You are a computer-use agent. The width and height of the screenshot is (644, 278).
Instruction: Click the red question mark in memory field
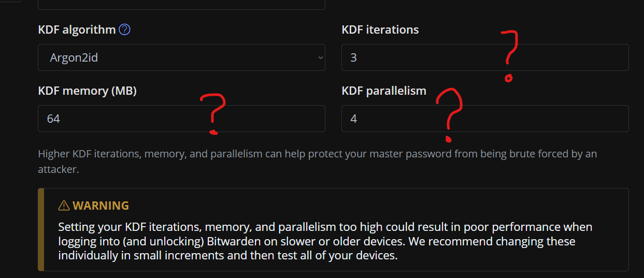point(213,113)
